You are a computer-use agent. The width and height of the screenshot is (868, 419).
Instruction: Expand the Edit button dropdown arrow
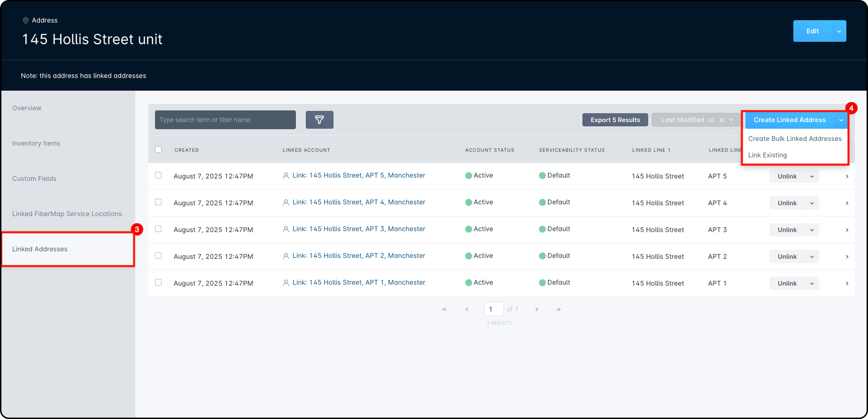click(x=839, y=31)
